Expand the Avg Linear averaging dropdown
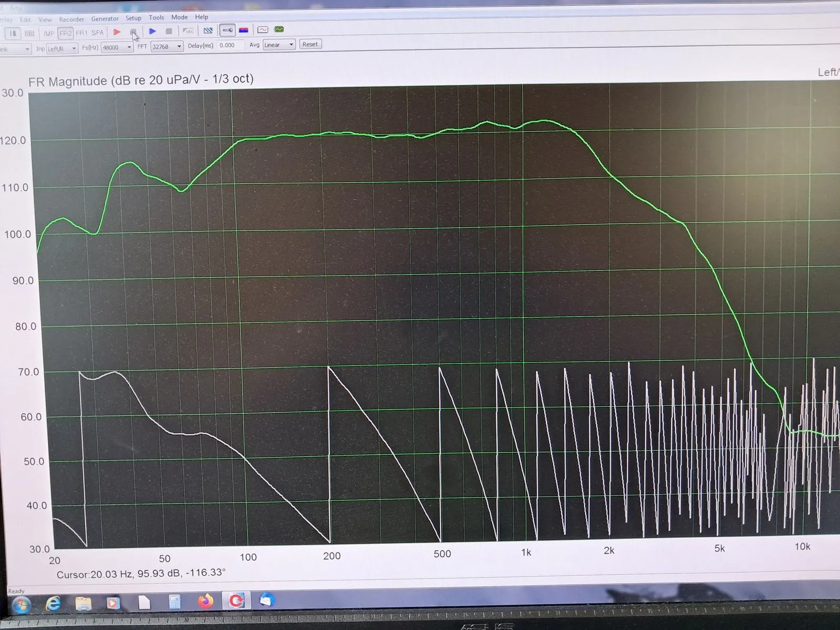 (279, 45)
